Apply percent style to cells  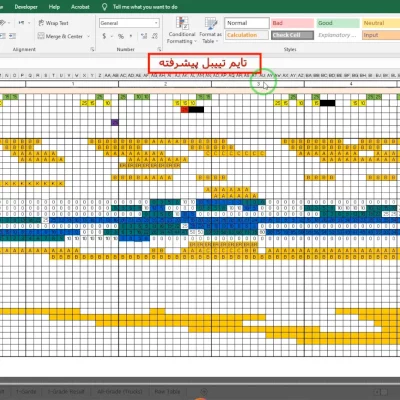[121, 36]
